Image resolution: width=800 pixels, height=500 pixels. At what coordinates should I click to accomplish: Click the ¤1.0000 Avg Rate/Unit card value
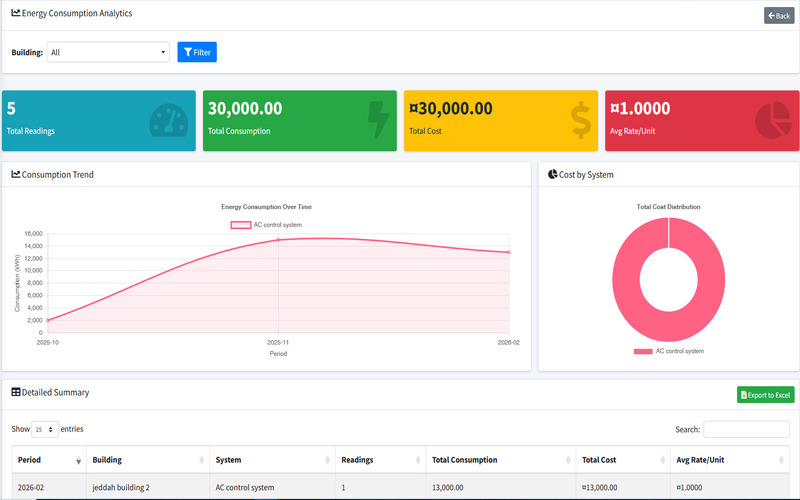640,108
